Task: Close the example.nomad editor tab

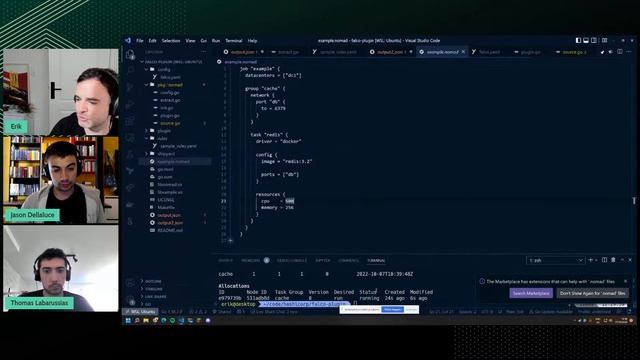Action: coord(463,52)
